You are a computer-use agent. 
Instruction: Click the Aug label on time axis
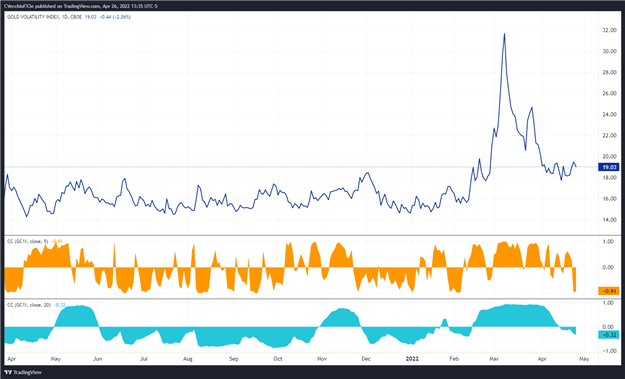pyautogui.click(x=188, y=359)
